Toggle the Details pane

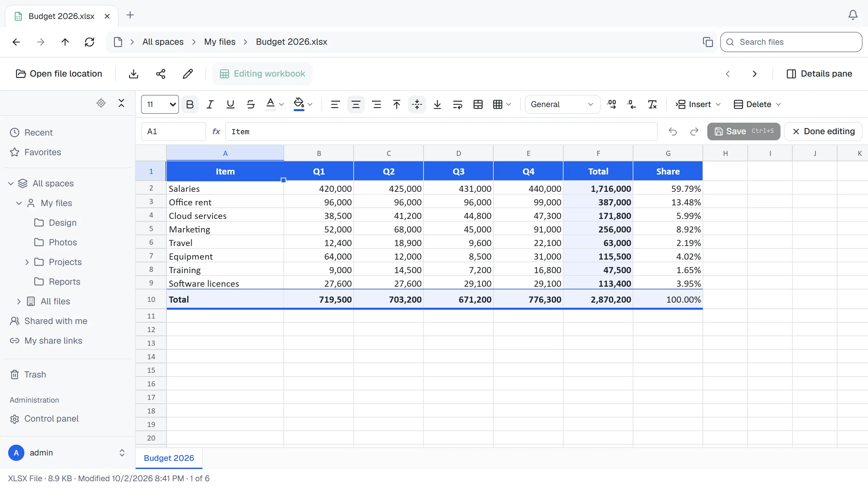[x=819, y=74]
